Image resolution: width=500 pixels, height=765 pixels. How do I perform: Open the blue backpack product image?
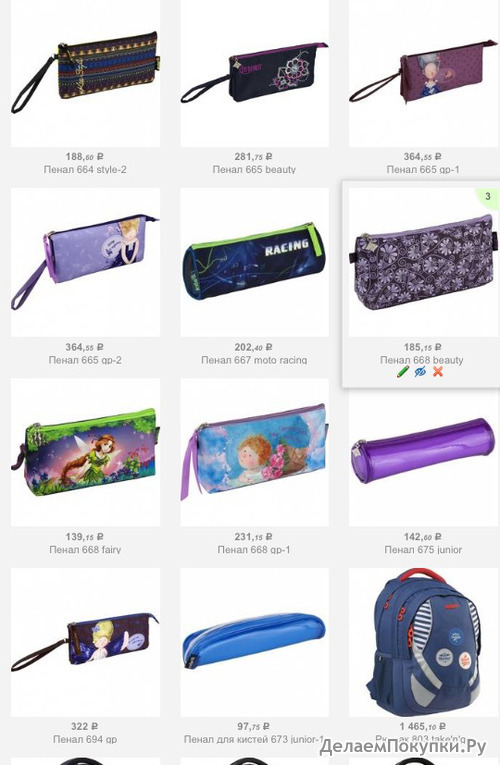(x=423, y=642)
